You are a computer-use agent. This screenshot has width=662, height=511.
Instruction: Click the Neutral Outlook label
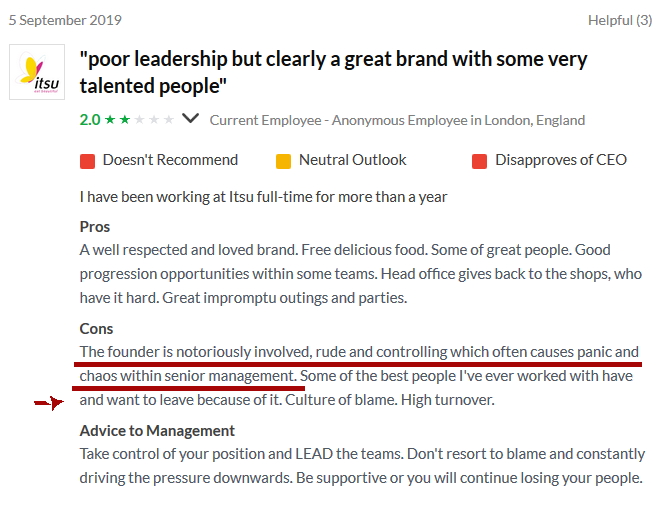pos(352,160)
